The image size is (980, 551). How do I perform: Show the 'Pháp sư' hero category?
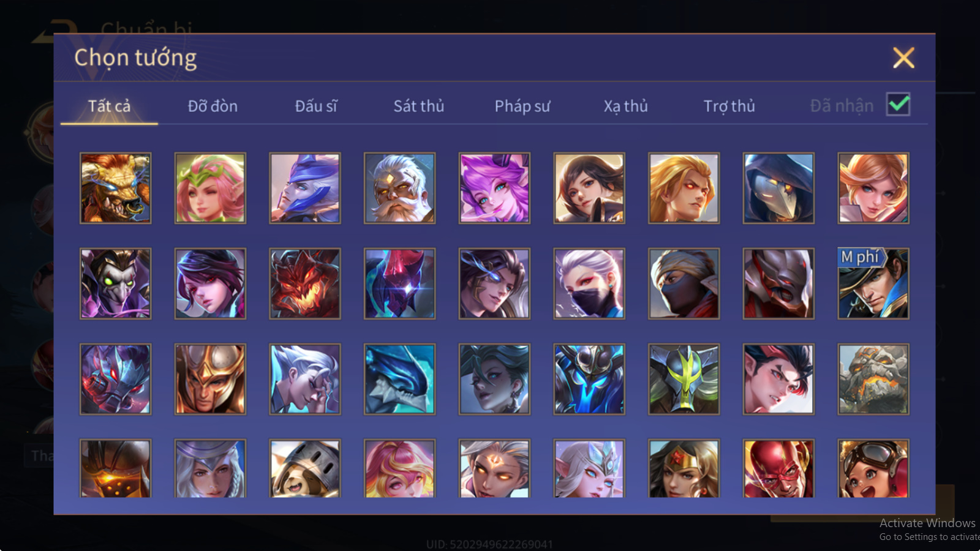522,106
